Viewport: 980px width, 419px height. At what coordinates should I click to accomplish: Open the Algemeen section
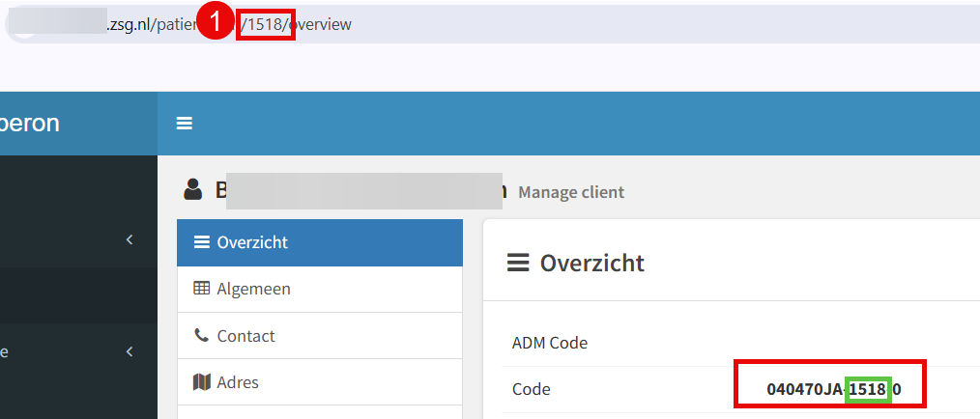click(320, 289)
